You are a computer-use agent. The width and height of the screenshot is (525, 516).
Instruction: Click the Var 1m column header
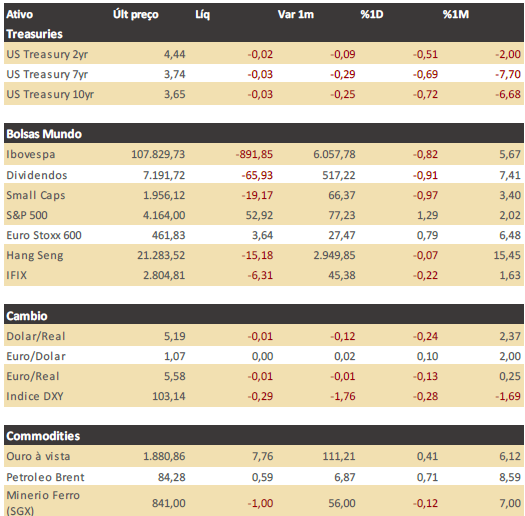pos(296,14)
